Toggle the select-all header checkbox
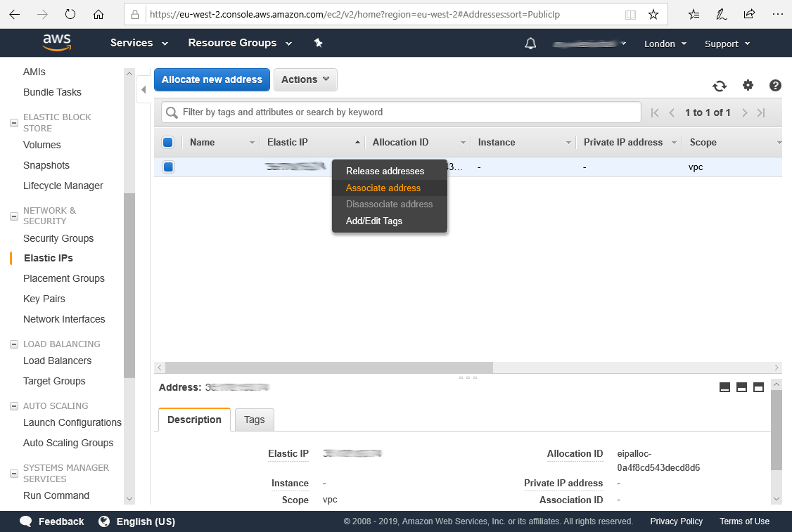Viewport: 792px width, 532px height. pos(168,143)
